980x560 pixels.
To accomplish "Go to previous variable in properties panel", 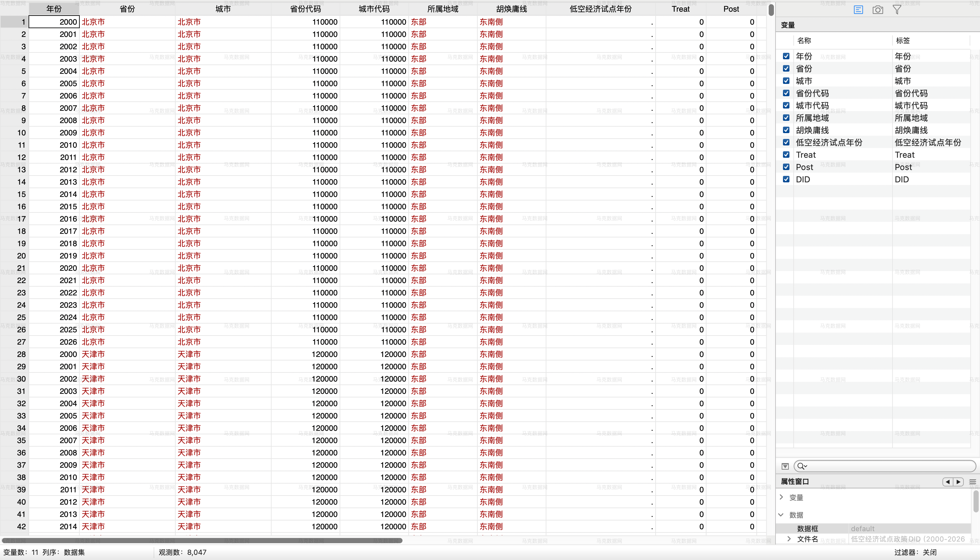I will tap(948, 482).
